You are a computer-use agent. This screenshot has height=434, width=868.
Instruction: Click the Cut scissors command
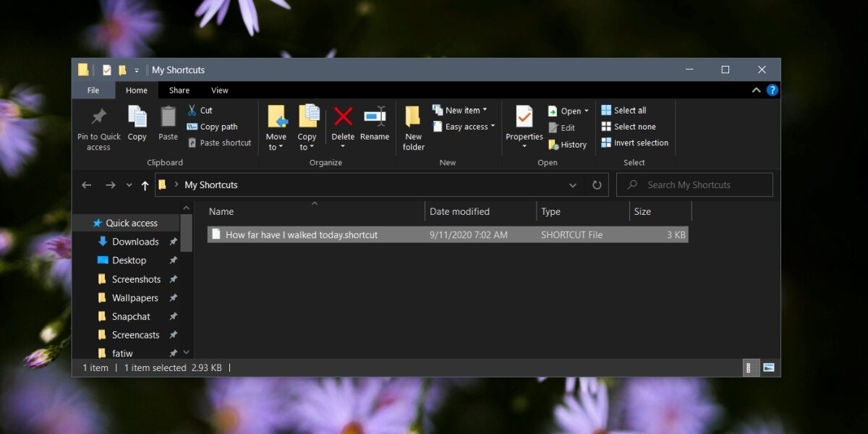pyautogui.click(x=200, y=111)
